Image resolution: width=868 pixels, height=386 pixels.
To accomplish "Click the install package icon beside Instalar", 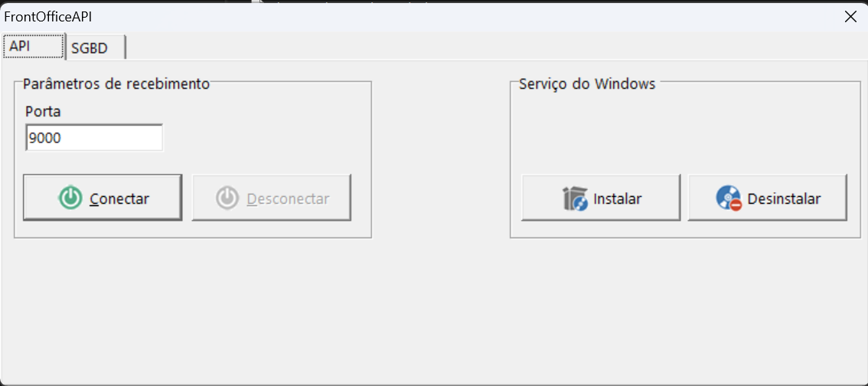I will pyautogui.click(x=574, y=198).
